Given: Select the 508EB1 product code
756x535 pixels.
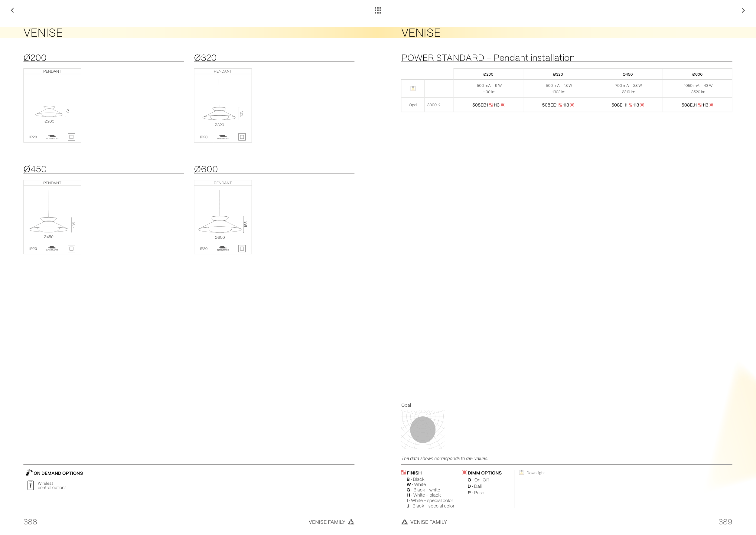Looking at the screenshot, I should (480, 105).
